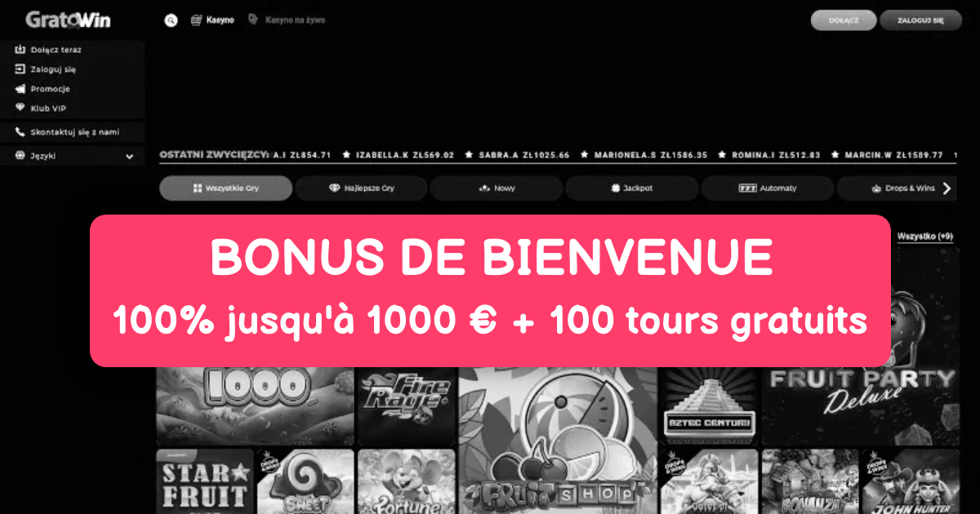Switch to Najlepsze Gry tab
The height and width of the screenshot is (514, 980).
pyautogui.click(x=361, y=188)
